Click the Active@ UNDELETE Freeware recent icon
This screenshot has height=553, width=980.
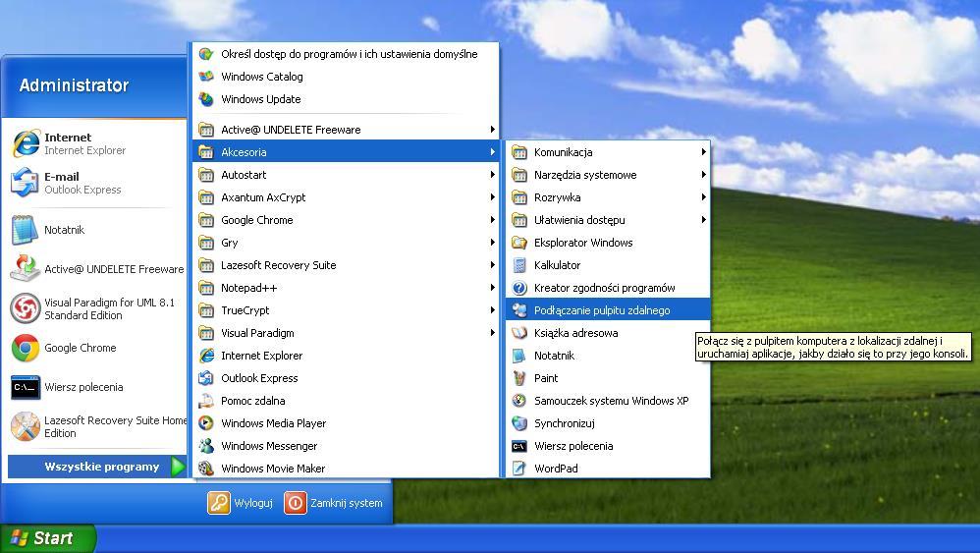[26, 269]
